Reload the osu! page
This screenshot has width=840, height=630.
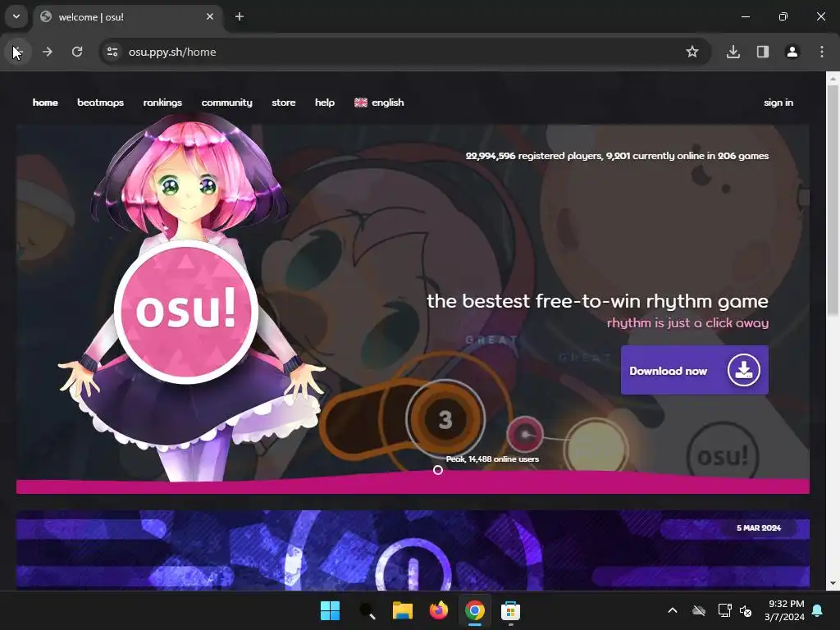click(77, 52)
